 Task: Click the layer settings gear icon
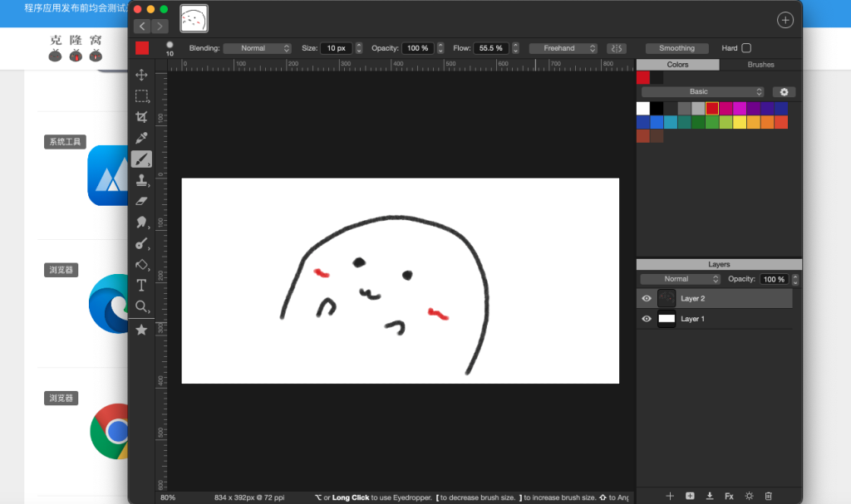point(749,496)
